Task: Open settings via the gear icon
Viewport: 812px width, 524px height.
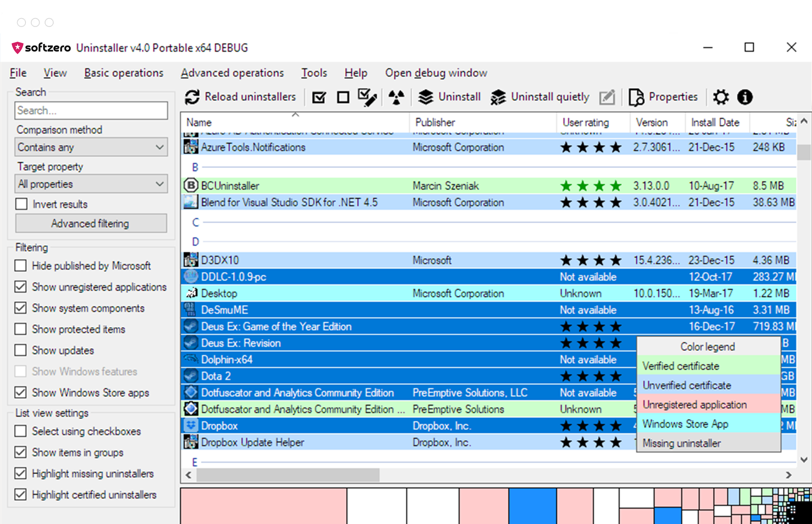Action: 721,97
